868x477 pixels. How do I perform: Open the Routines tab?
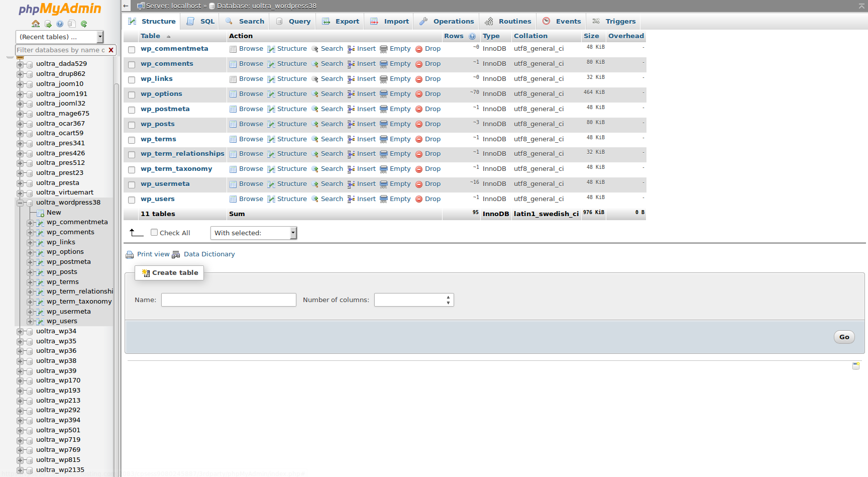508,21
